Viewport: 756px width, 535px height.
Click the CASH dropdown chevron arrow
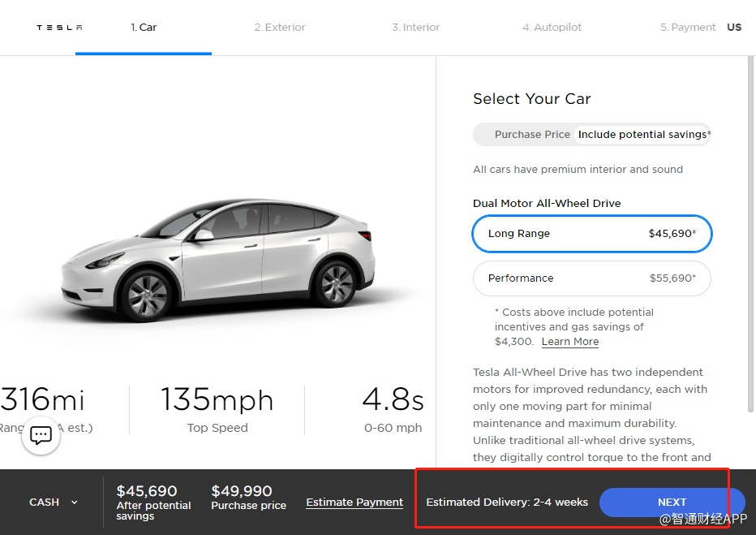[x=75, y=503]
